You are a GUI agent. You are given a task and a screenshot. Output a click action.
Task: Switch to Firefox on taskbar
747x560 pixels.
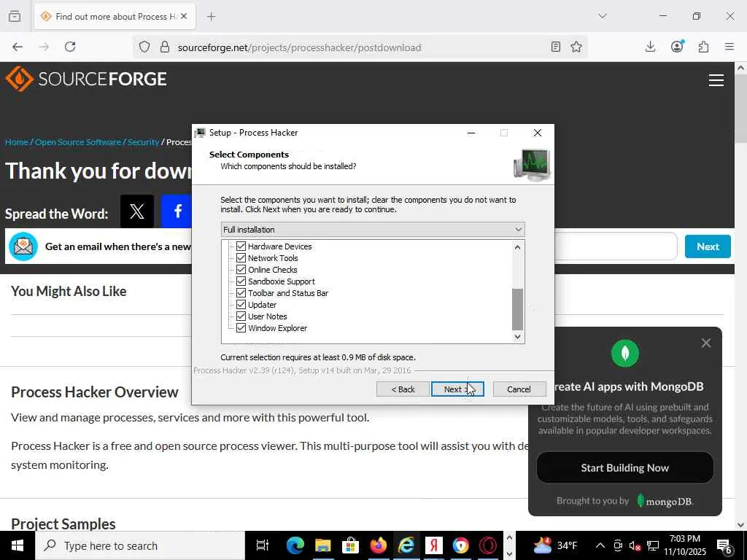click(379, 545)
